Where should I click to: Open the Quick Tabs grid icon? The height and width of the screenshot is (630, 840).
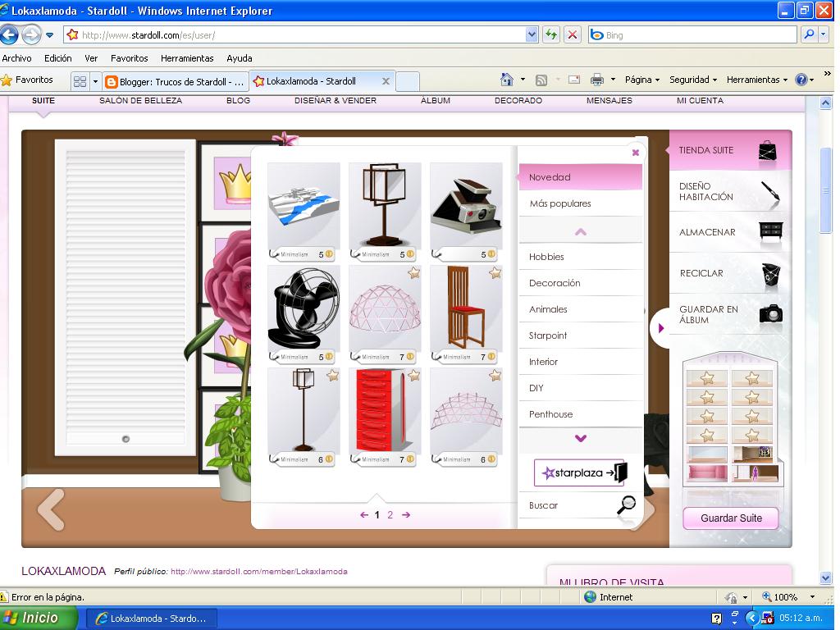tap(80, 81)
